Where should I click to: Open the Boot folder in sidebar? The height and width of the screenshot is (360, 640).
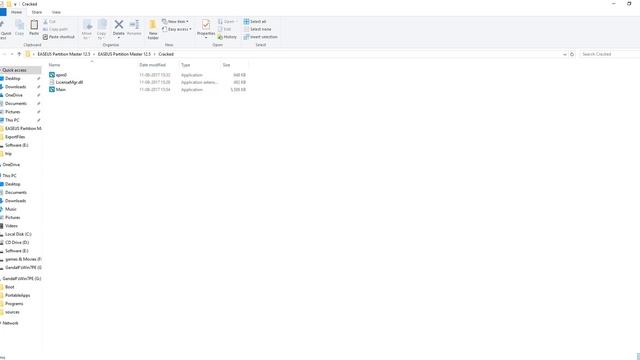click(9, 287)
